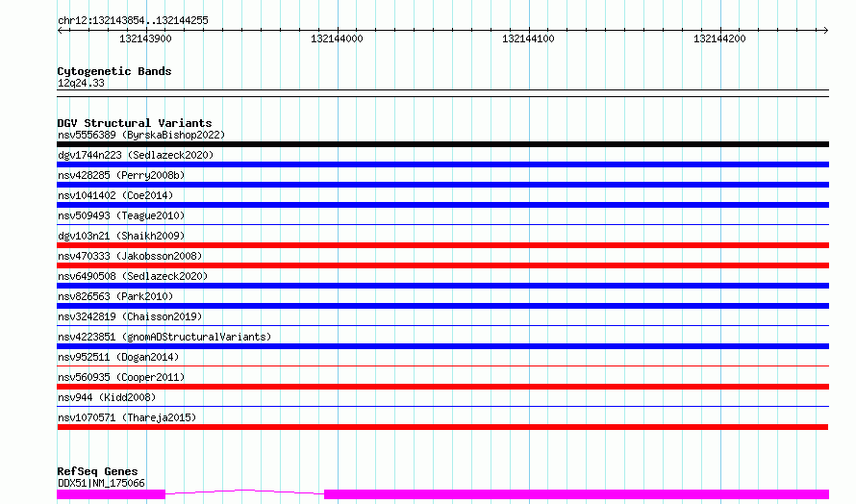Click the short left magenta DDX51 exon block
Viewport: 856px width, 504px height.
click(111, 494)
